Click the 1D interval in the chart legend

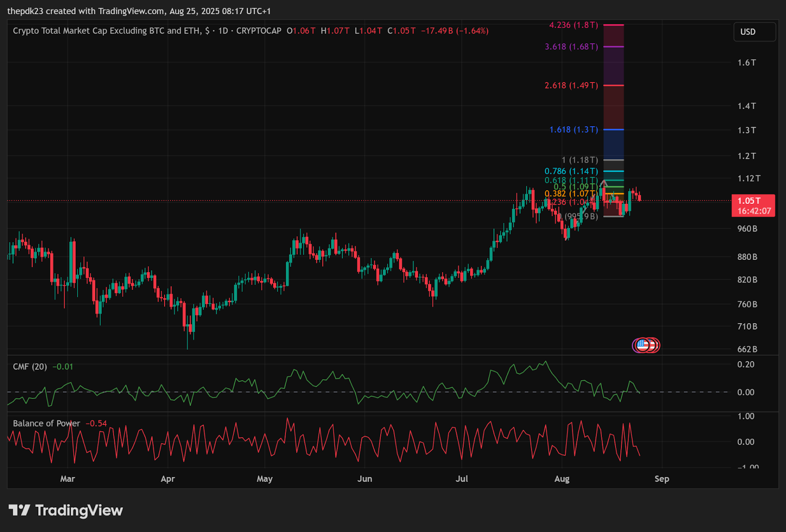click(x=223, y=31)
